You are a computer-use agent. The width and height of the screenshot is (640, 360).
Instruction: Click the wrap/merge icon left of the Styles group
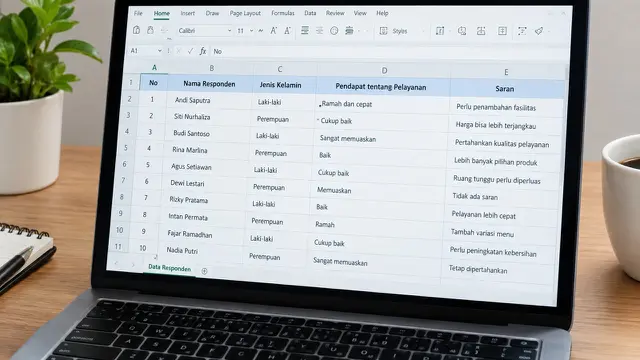pos(349,31)
